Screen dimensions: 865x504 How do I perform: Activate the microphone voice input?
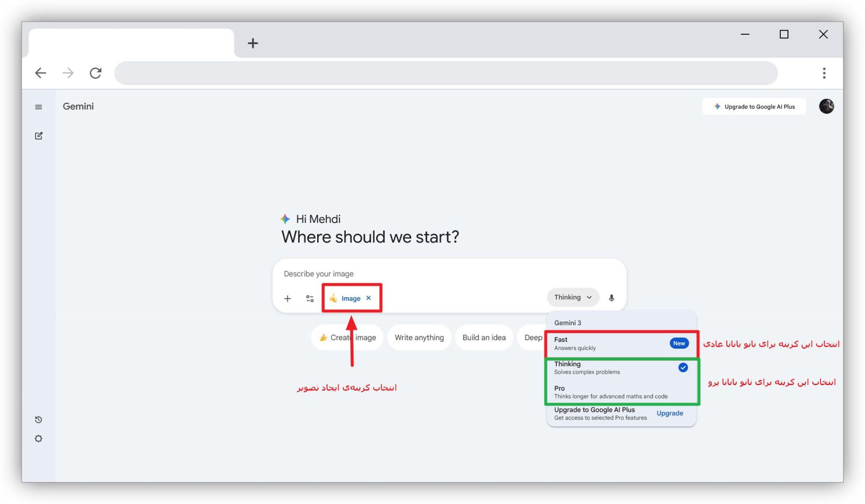tap(611, 298)
